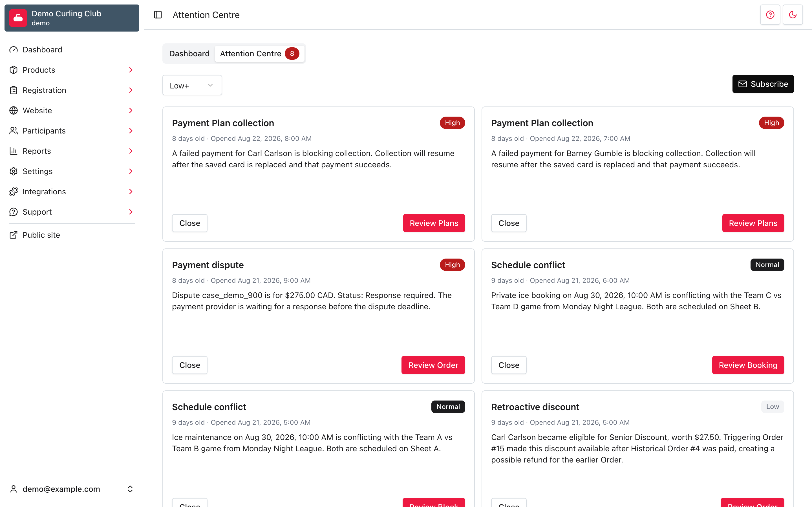Screen dimensions: 812x507
Task: Click the Reports bar chart icon
Action: click(14, 151)
